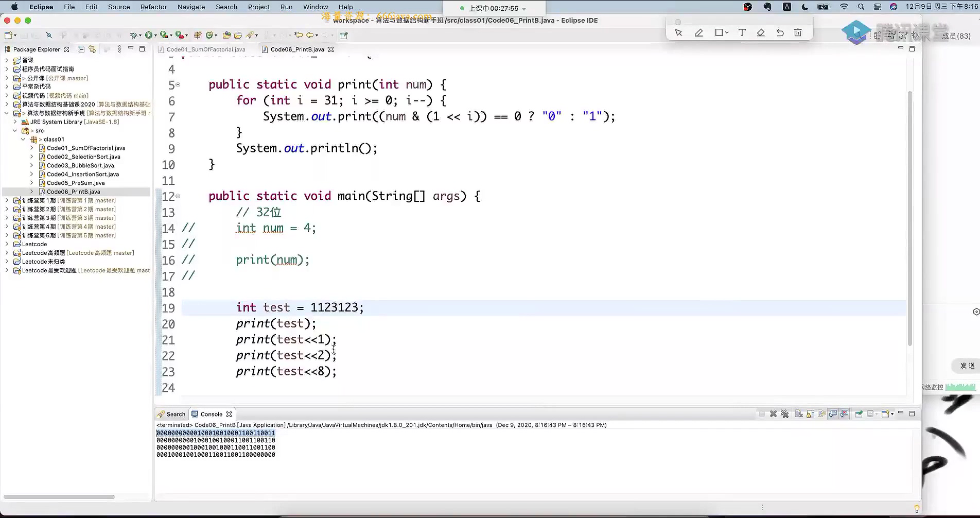980x518 pixels.
Task: Open the Search tab beside Console
Action: [171, 414]
